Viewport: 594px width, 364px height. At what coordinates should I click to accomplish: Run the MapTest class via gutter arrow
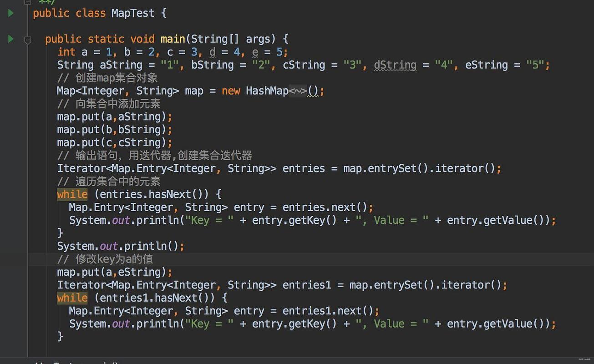click(10, 13)
